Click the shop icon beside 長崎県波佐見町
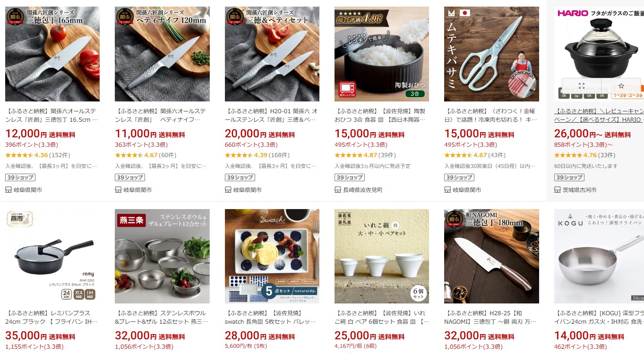Screen dimensions: 644x353 point(338,190)
